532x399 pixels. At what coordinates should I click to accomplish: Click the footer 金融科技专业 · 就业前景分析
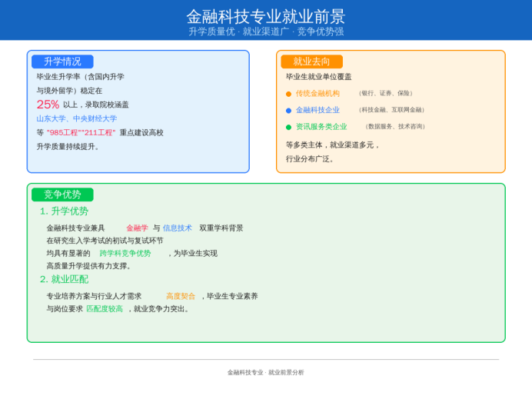point(266,373)
